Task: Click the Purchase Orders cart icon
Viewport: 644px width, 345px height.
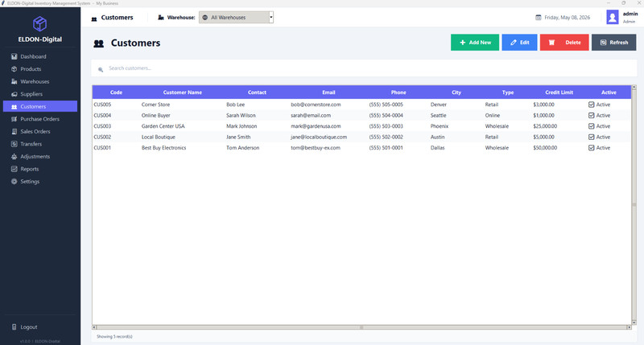Action: tap(14, 119)
